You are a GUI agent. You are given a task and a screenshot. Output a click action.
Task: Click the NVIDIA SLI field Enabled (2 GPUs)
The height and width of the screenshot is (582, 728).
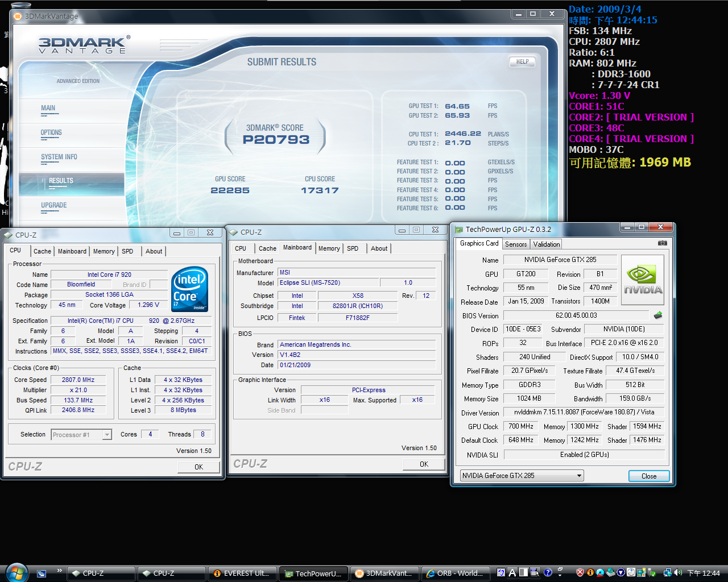click(584, 455)
